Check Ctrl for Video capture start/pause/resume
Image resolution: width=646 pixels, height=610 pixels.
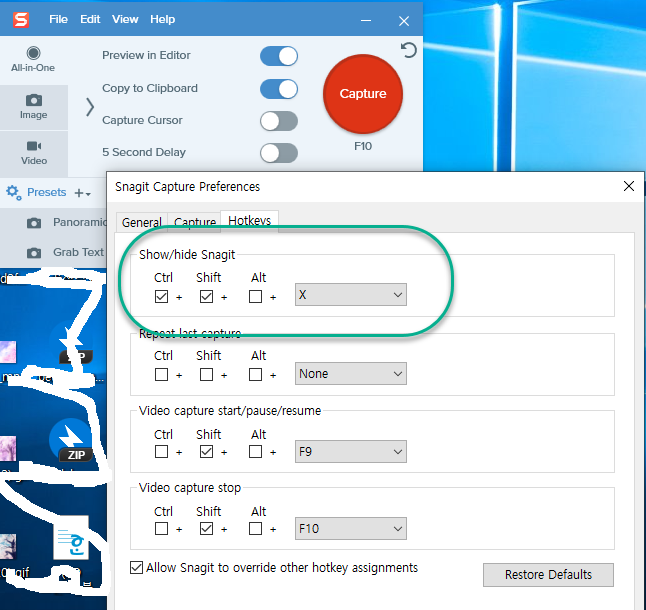[162, 452]
